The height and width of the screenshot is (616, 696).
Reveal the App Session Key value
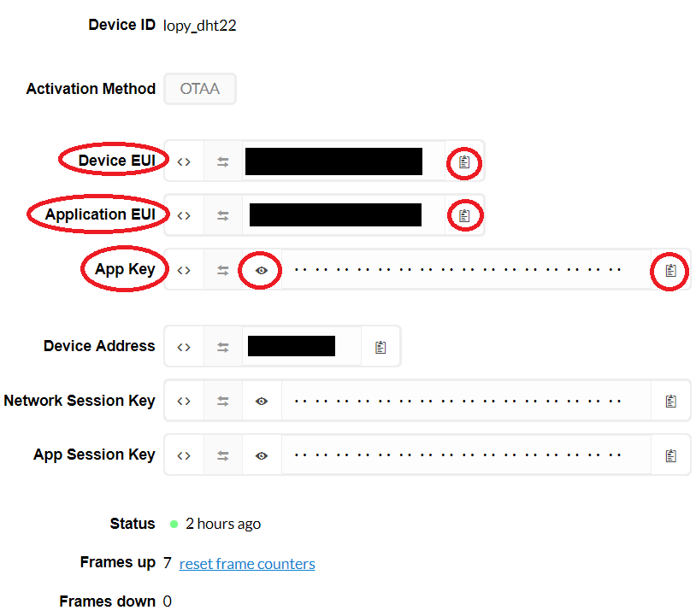click(262, 455)
